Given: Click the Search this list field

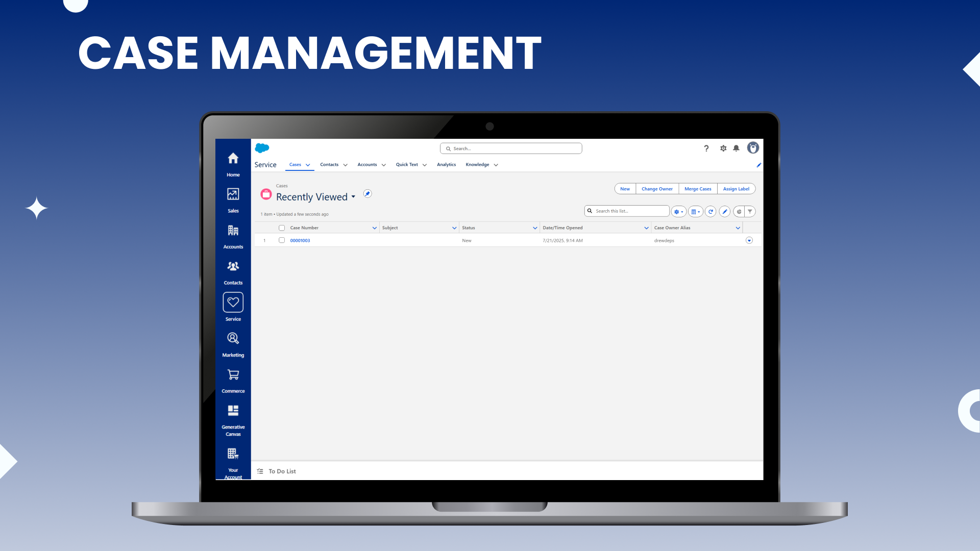Looking at the screenshot, I should (630, 211).
